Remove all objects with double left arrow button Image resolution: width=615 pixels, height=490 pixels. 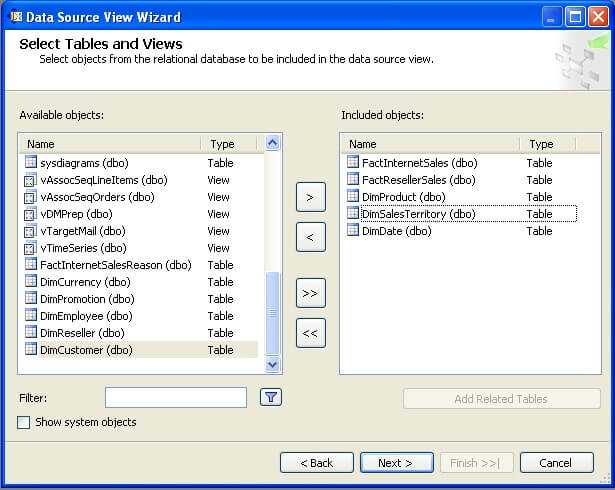tap(310, 333)
